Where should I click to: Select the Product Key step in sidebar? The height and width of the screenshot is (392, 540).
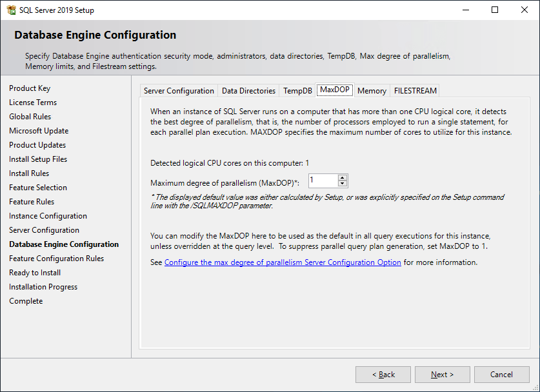tap(30, 88)
